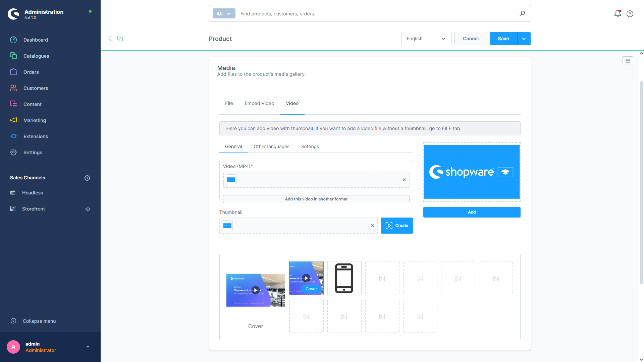The width and height of the screenshot is (644, 362).
Task: Click the Create thumbnail button
Action: tap(397, 226)
